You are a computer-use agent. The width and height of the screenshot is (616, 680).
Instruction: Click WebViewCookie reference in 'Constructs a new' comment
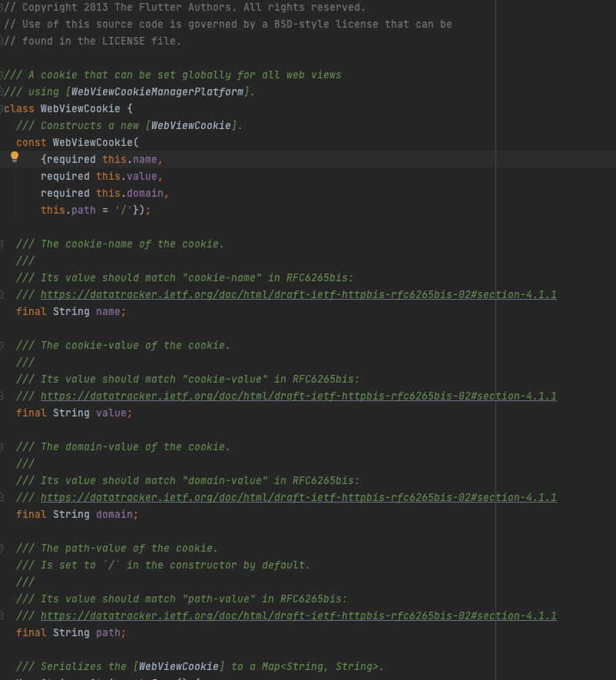pyautogui.click(x=190, y=126)
